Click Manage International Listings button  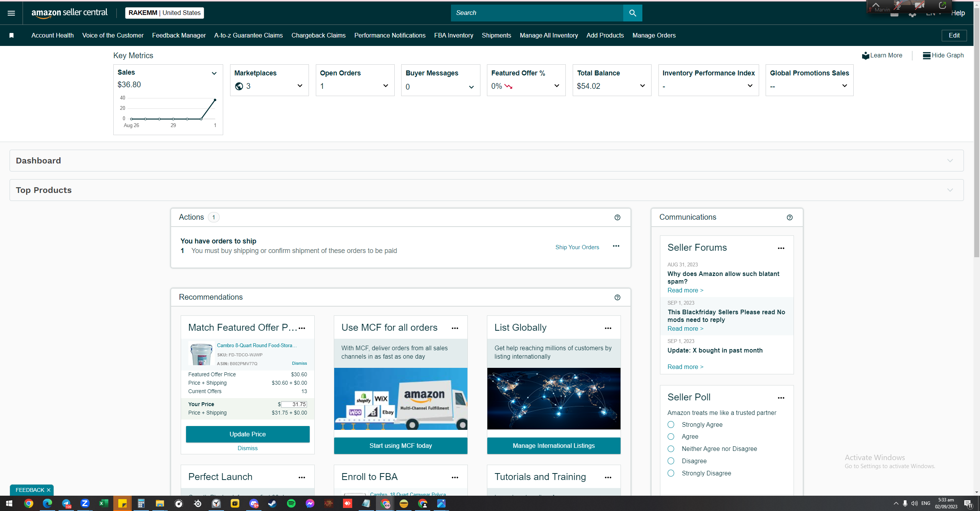554,446
